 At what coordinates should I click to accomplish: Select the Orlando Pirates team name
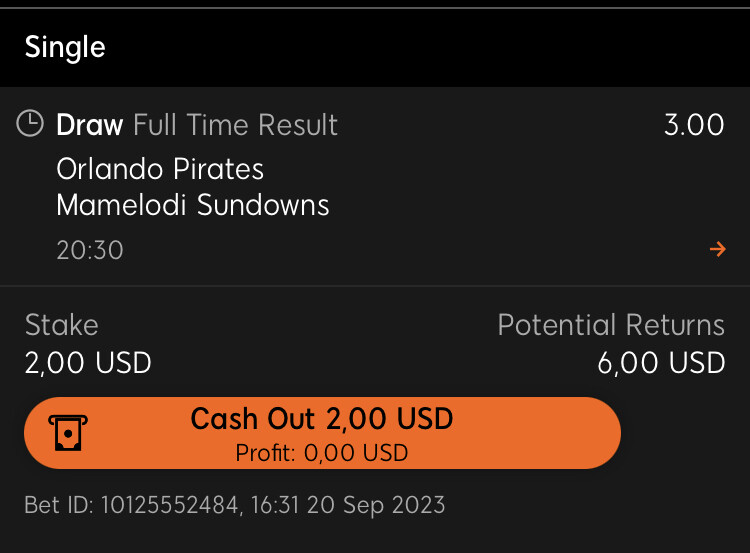tap(160, 169)
